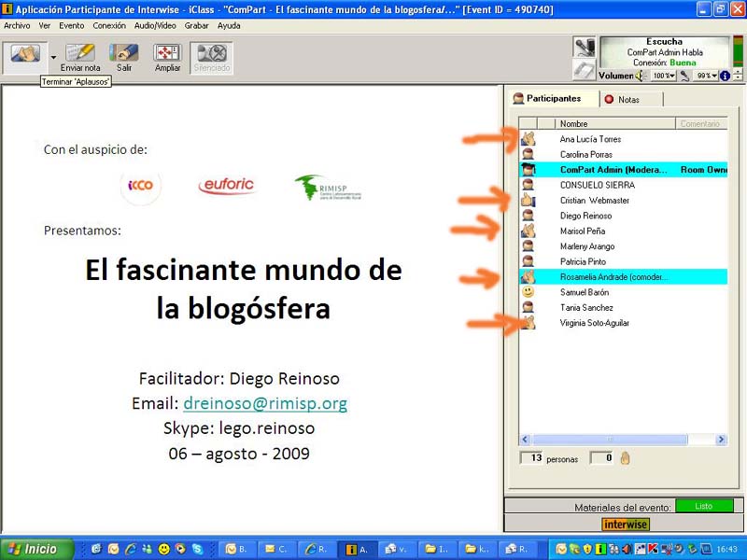
Task: Click the participant icon next to Tania Sanchez
Action: tap(528, 307)
